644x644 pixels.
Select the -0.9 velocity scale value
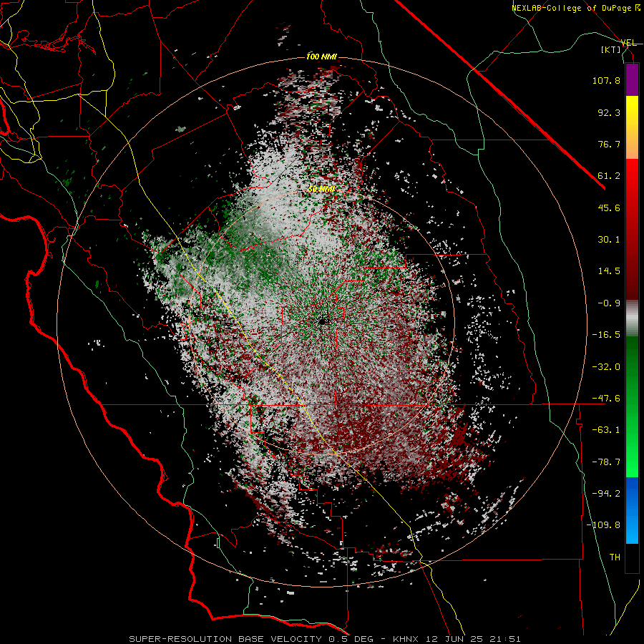[x=609, y=303]
